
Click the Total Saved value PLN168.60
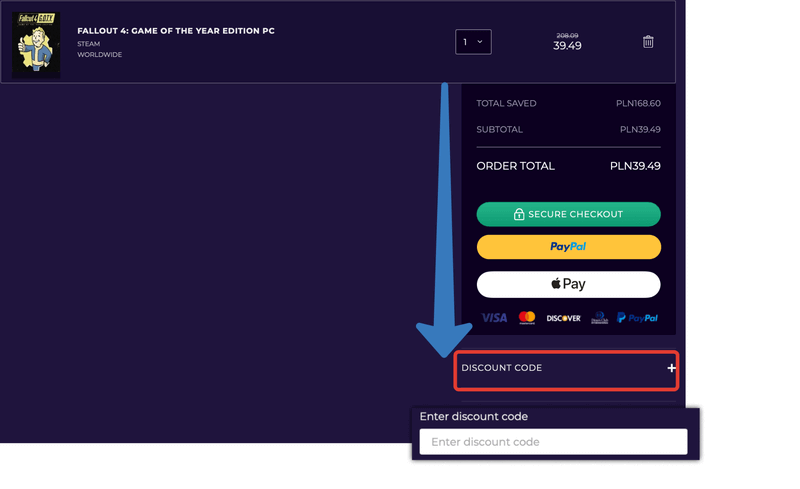(638, 103)
